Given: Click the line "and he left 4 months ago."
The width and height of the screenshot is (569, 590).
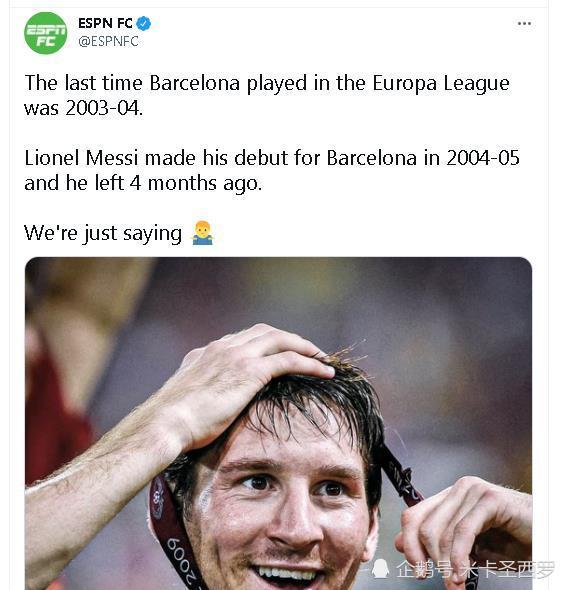Looking at the screenshot, I should pos(143,184).
